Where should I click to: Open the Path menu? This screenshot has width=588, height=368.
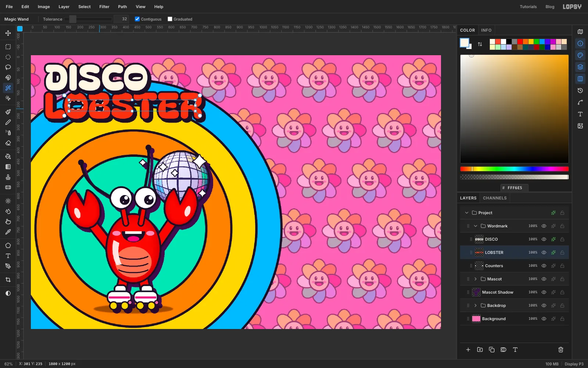(x=122, y=7)
